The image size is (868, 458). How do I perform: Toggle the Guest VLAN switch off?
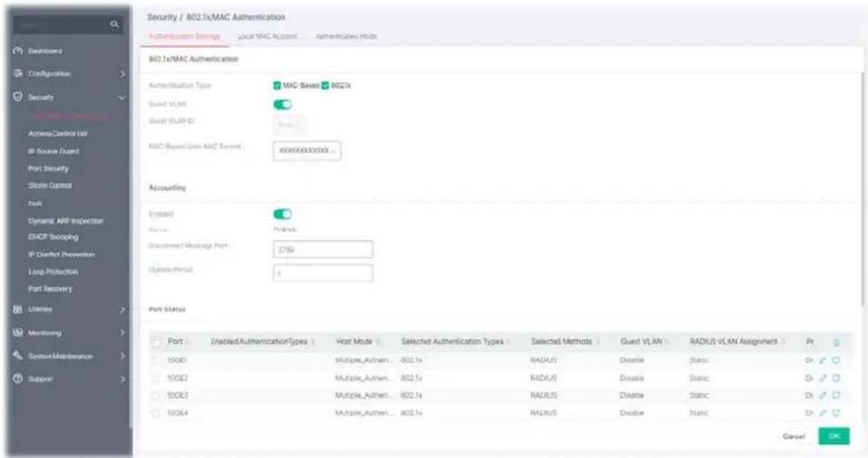282,105
